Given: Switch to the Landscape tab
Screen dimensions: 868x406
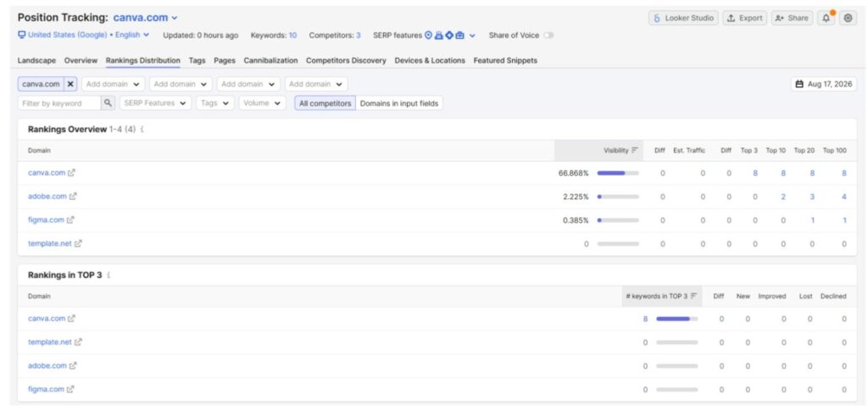Looking at the screenshot, I should 36,60.
